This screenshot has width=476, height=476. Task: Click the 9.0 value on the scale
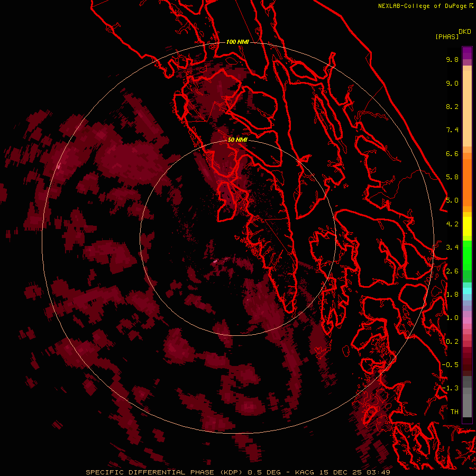(452, 83)
